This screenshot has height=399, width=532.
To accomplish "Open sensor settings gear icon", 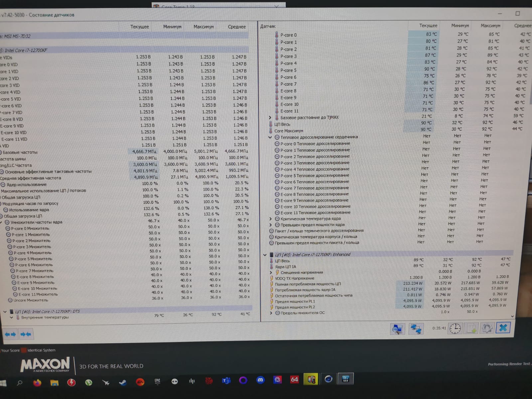I will tap(487, 328).
